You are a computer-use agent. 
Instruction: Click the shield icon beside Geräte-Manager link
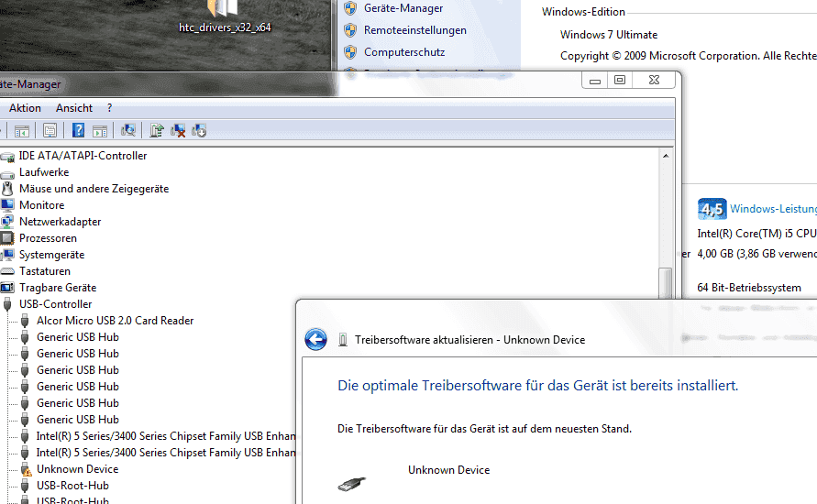350,8
